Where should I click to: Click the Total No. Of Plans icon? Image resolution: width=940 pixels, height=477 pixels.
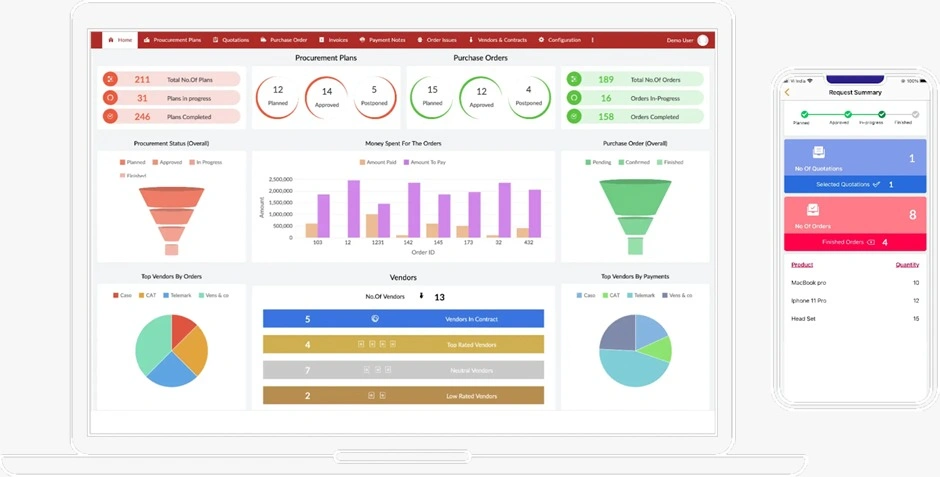tap(111, 79)
